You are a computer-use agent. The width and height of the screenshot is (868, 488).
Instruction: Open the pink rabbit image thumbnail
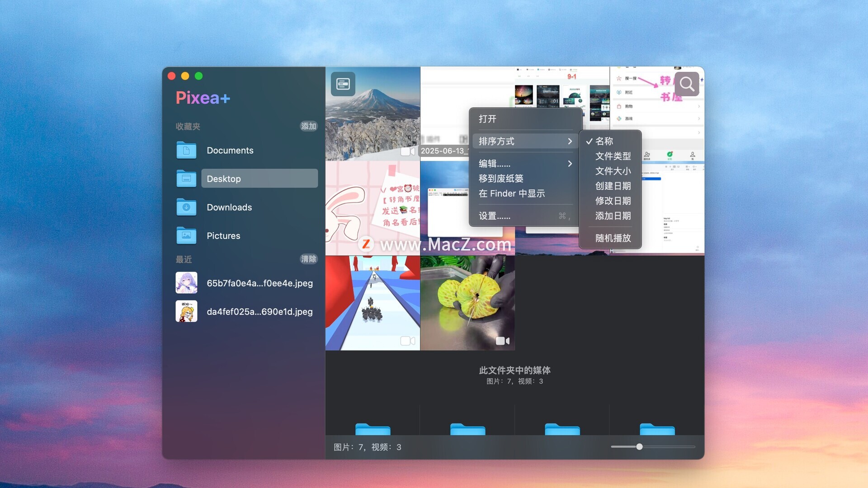tap(373, 208)
